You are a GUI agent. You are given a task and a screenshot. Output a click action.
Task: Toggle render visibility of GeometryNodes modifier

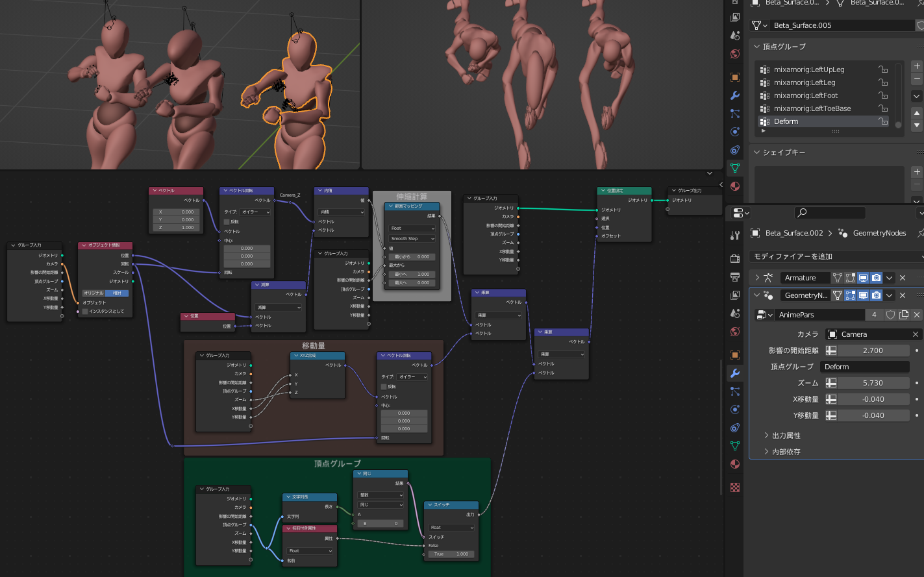coord(876,295)
